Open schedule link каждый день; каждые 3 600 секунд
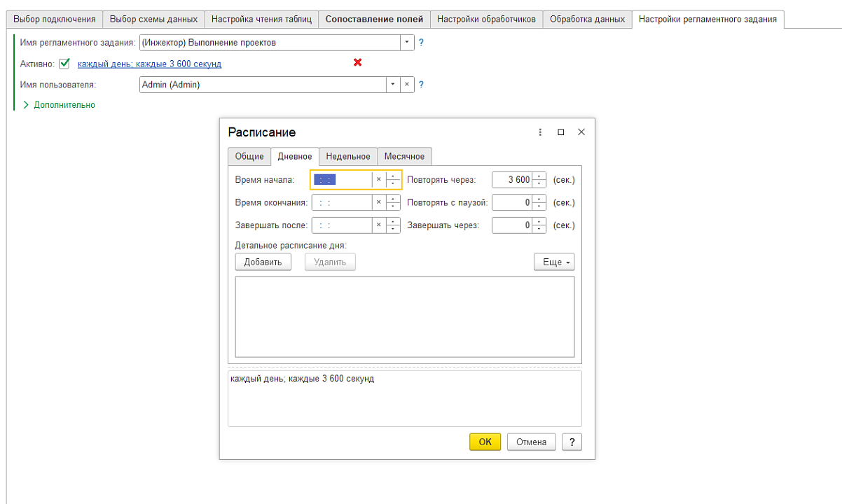This screenshot has width=842, height=504. (x=149, y=64)
